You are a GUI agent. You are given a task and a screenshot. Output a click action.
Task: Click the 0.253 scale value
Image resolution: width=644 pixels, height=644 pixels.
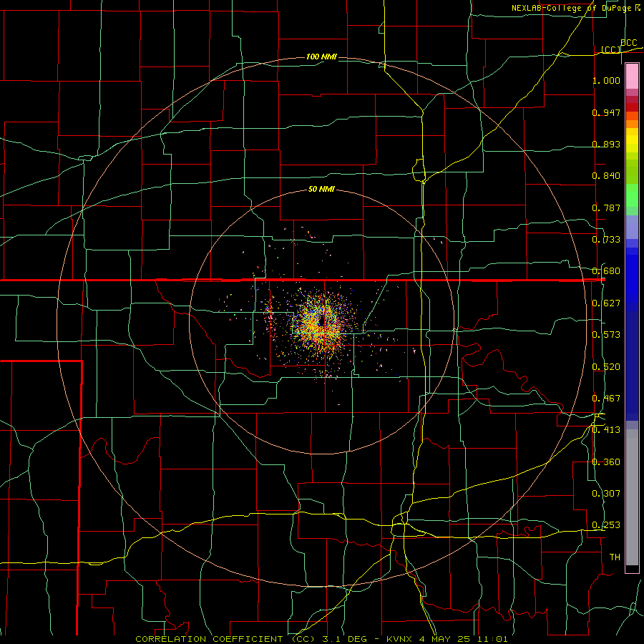(x=606, y=525)
